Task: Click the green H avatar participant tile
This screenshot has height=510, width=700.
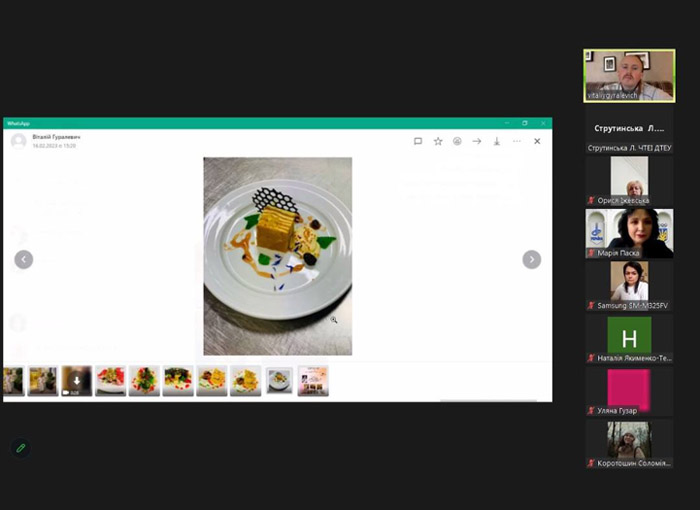Action: click(629, 339)
